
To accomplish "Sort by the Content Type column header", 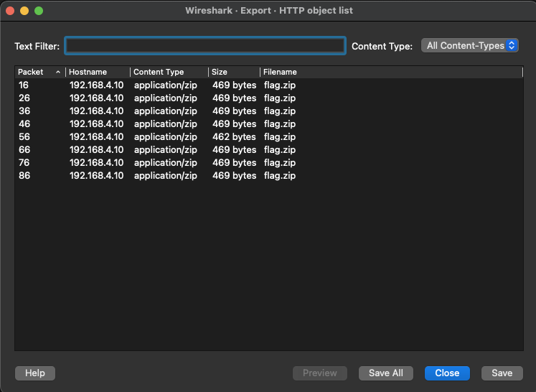I will pyautogui.click(x=169, y=72).
